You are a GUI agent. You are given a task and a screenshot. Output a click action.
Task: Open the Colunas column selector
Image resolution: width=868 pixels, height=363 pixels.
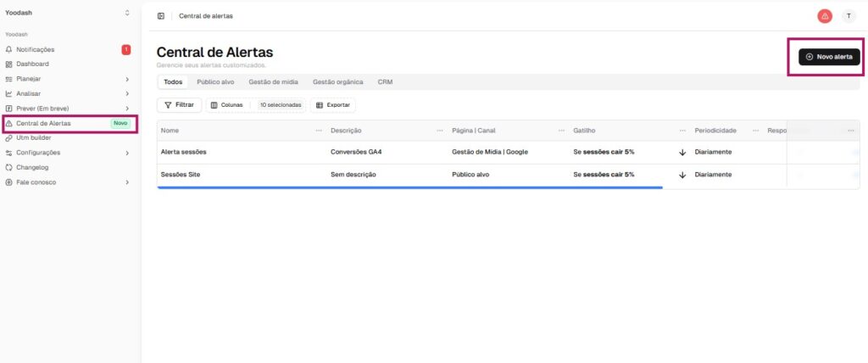pyautogui.click(x=226, y=105)
